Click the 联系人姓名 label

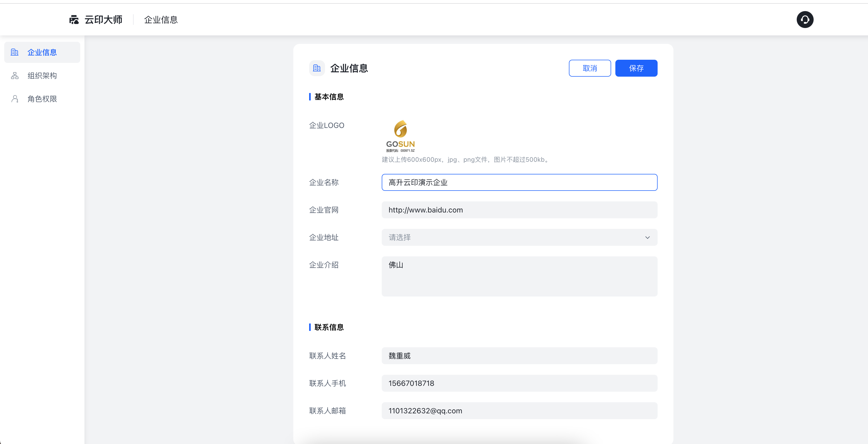[328, 356]
